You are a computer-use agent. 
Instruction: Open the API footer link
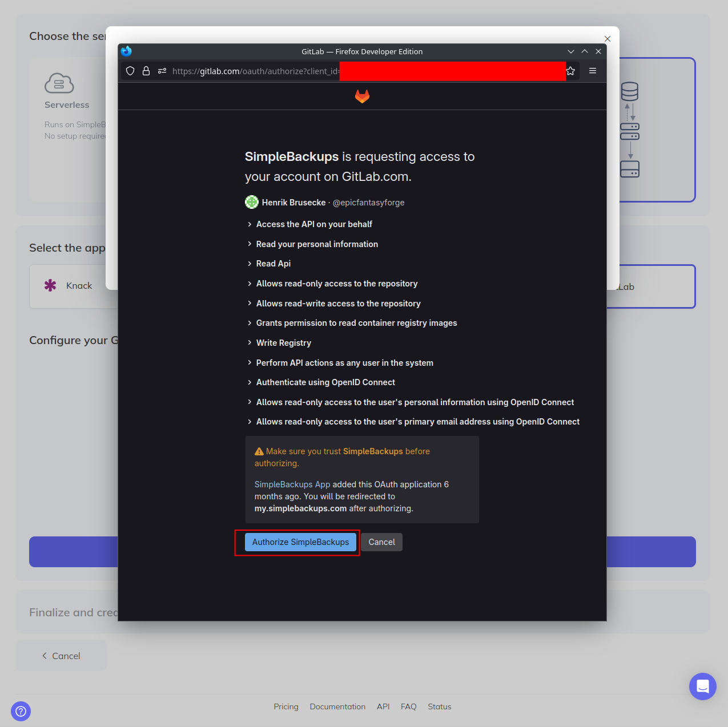383,706
